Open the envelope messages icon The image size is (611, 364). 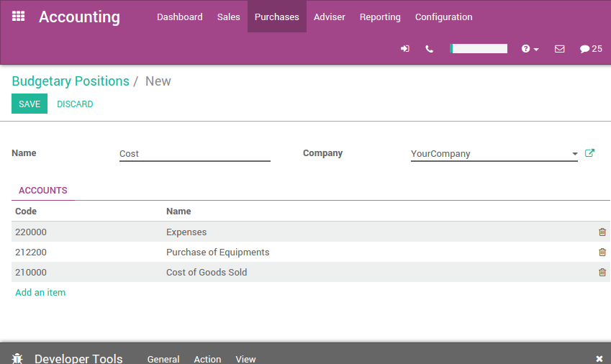pos(559,49)
